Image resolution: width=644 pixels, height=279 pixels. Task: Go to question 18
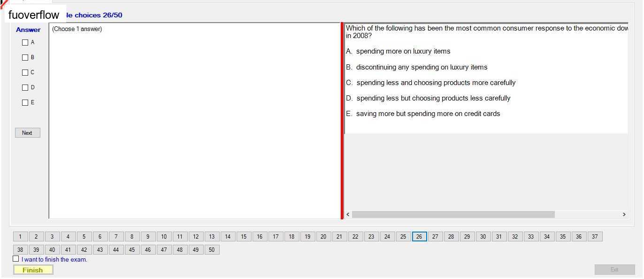pos(291,237)
